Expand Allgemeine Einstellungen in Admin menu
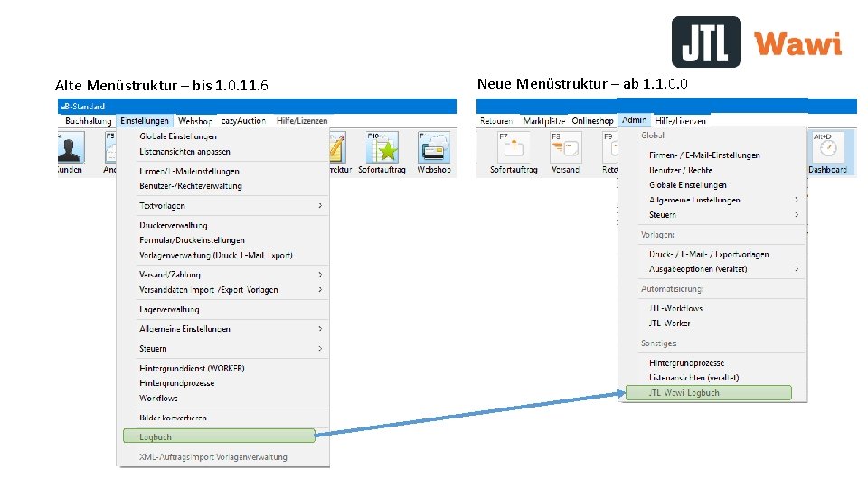 pos(713,200)
